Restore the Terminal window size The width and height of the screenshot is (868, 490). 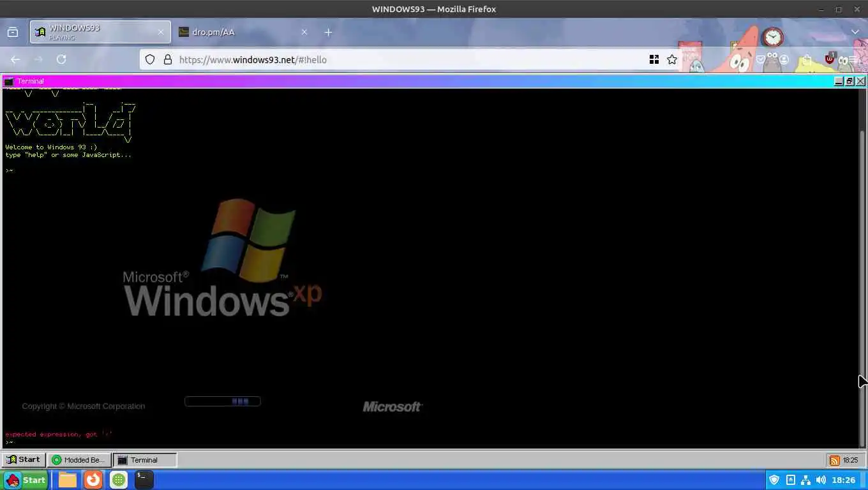pos(850,81)
